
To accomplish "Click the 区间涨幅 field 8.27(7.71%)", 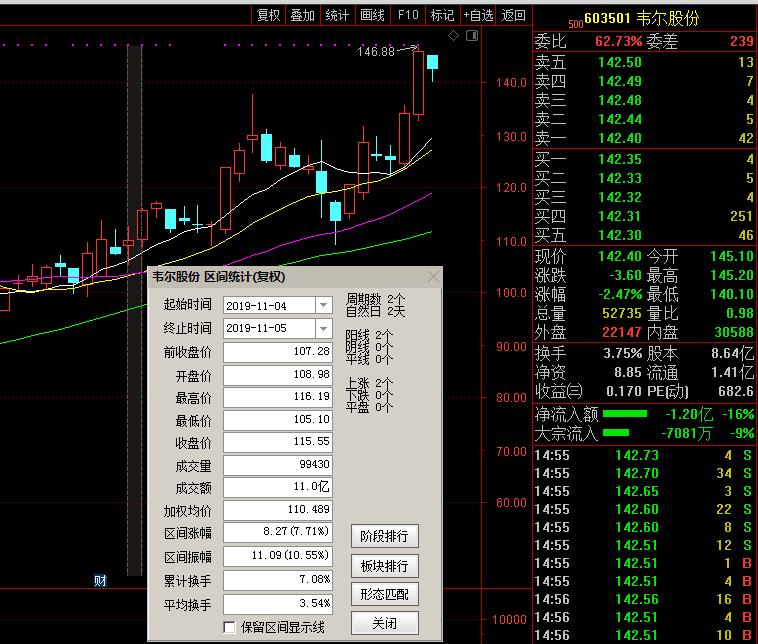I will 277,532.
